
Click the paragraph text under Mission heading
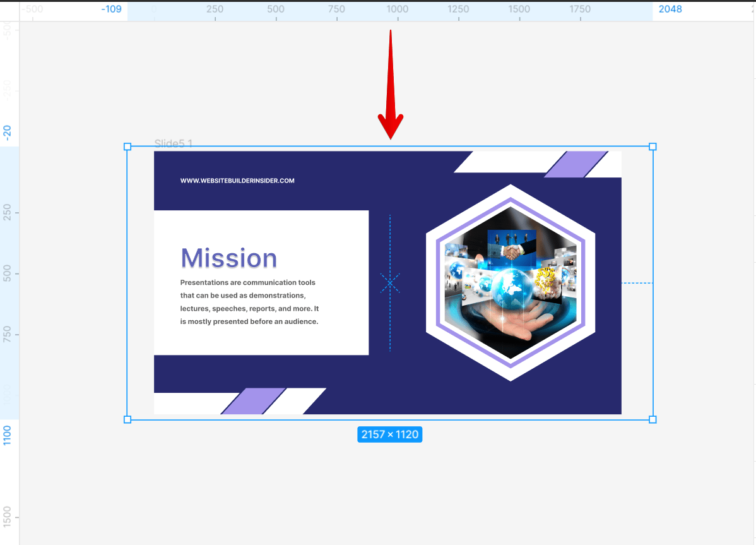[249, 302]
